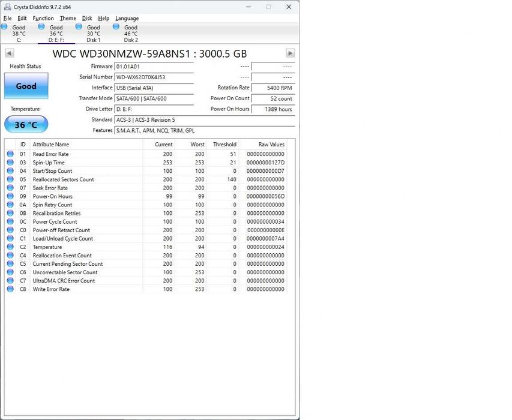Screen dimensions: 512x420
Task: Click the Rotation Rate 5400 RPM field
Action: click(x=273, y=88)
